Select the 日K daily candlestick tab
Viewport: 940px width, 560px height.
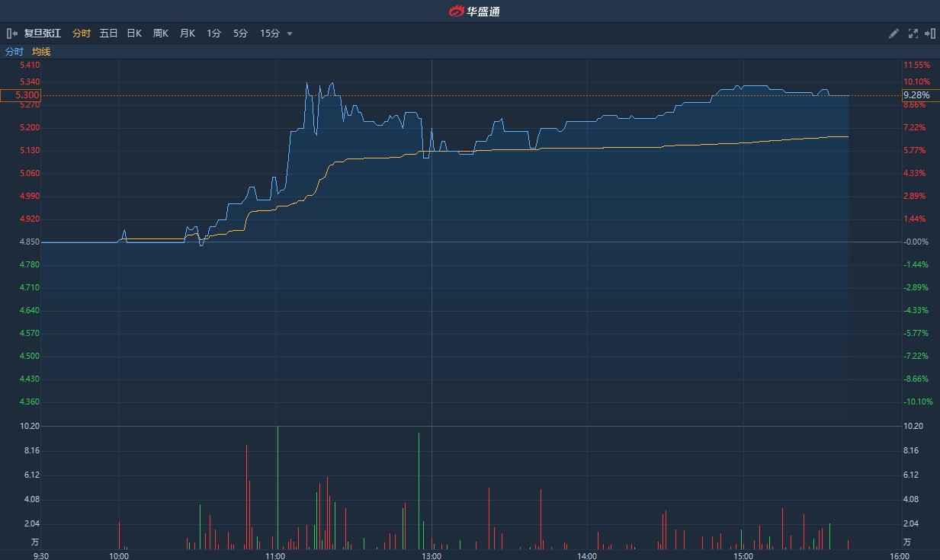pyautogui.click(x=134, y=34)
